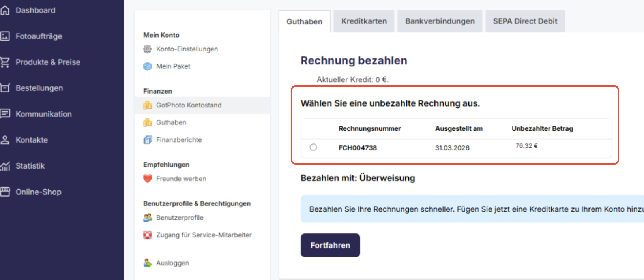Image resolution: width=644 pixels, height=280 pixels.
Task: Open Fotoaufträge in the main sidebar
Action: click(x=39, y=36)
